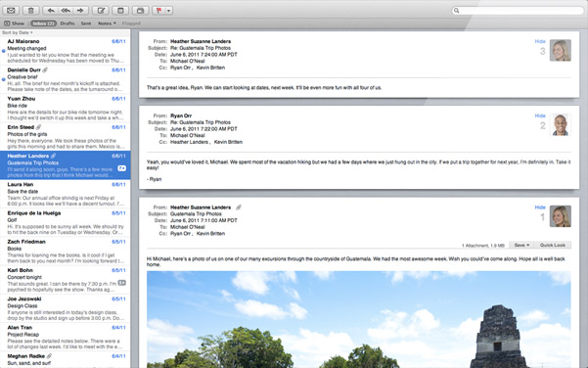This screenshot has height=368, width=588.
Task: Click the Get Mail envelope icon
Action: click(x=11, y=11)
